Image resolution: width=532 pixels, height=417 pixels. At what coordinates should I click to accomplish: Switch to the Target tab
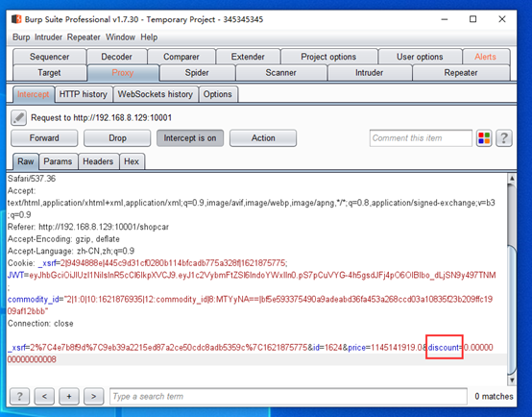50,73
